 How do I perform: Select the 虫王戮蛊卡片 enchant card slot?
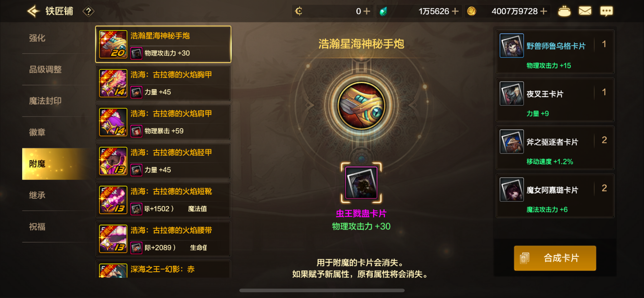(361, 183)
